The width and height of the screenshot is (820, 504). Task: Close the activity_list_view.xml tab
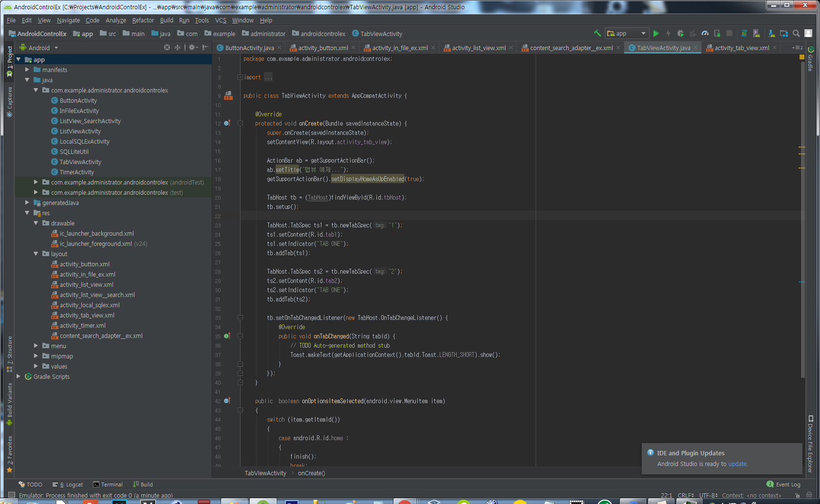[511, 48]
